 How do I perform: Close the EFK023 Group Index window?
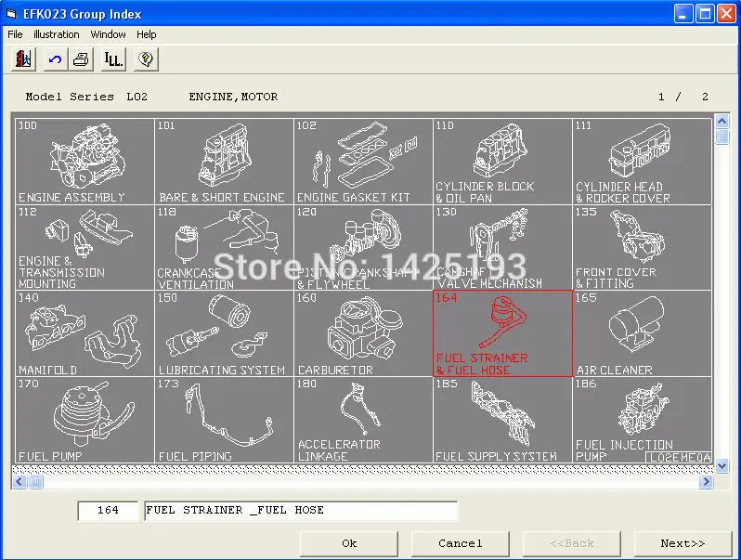(726, 14)
